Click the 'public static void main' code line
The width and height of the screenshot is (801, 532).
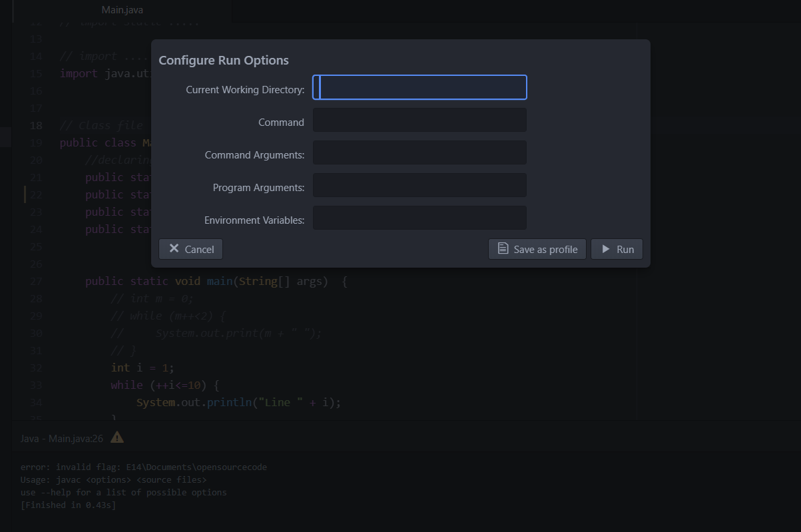pos(216,281)
